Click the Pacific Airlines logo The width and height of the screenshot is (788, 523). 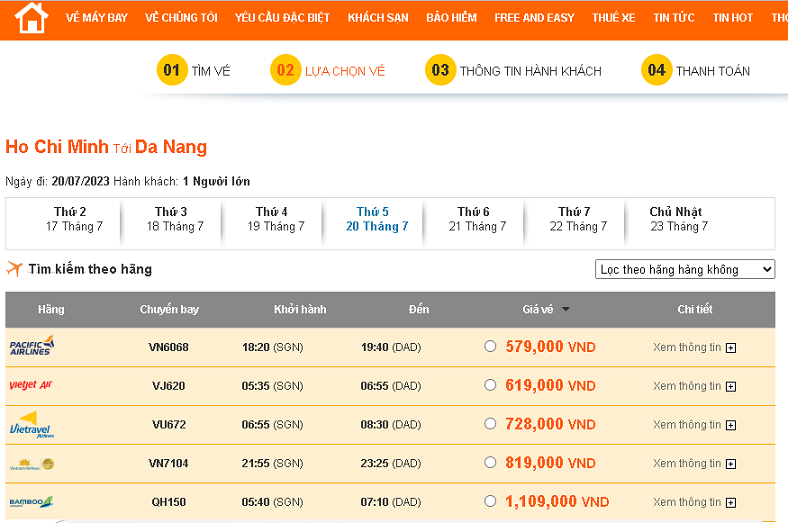coord(32,346)
